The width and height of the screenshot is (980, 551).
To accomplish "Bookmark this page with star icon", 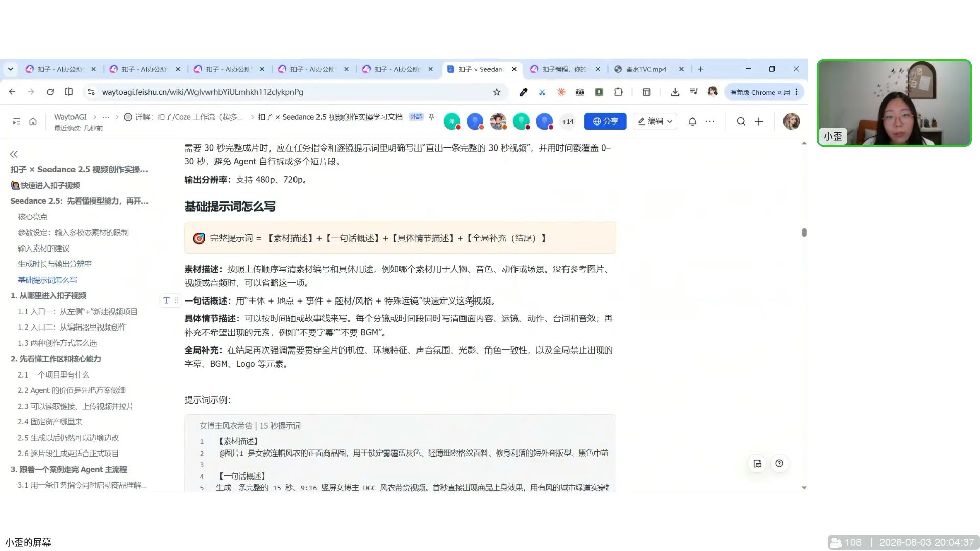I will point(497,92).
